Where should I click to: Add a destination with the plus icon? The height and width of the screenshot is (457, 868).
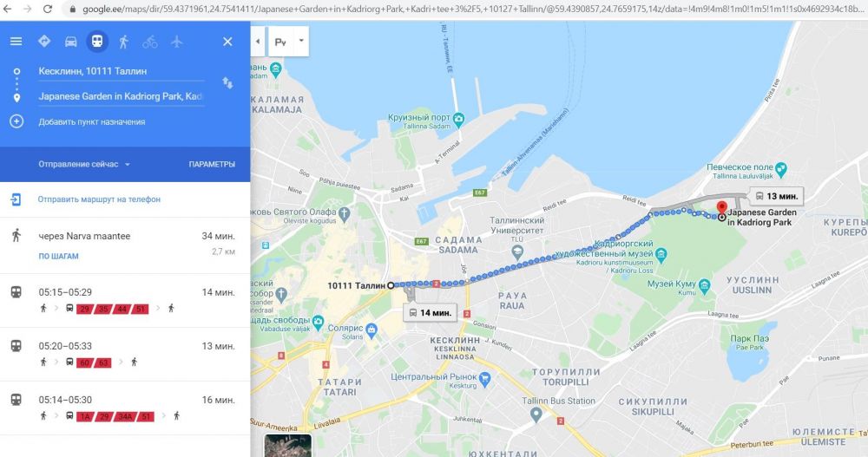pos(16,121)
